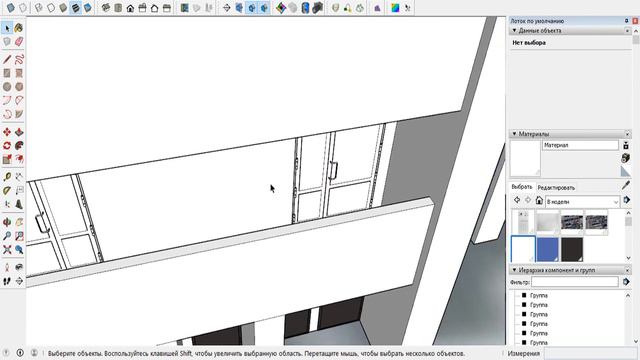Toggle display of section cuts
The image size is (640, 360).
pyautogui.click(x=252, y=8)
